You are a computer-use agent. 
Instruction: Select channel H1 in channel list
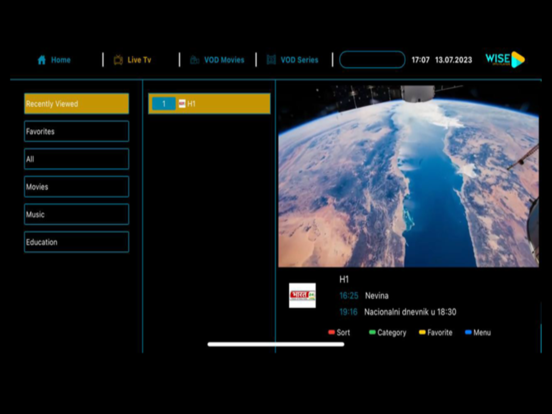pyautogui.click(x=209, y=104)
